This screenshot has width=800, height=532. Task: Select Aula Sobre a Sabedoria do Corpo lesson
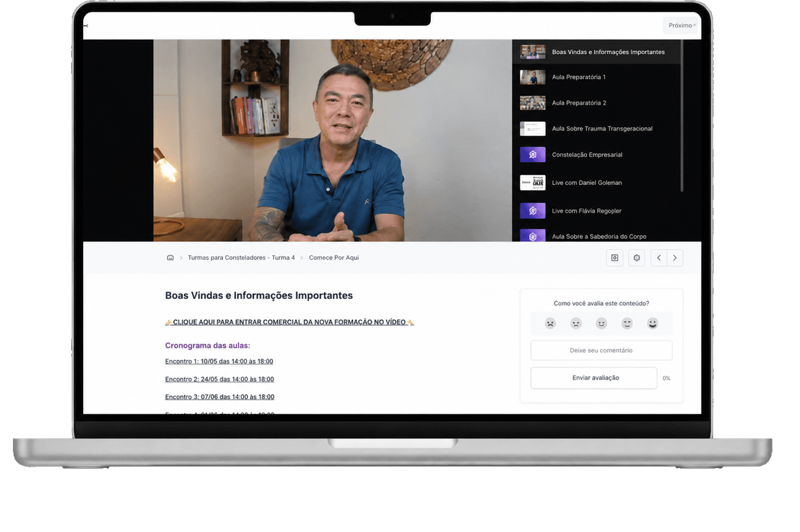click(x=596, y=235)
